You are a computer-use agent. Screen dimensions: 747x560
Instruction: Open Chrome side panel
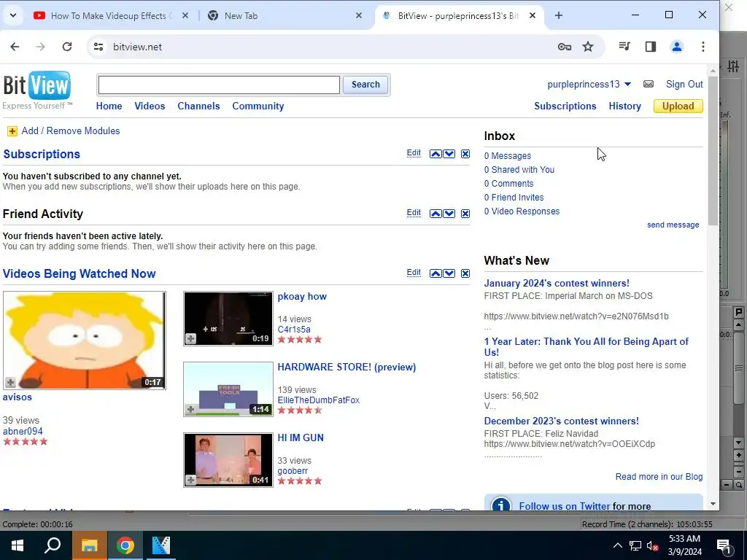tap(650, 46)
